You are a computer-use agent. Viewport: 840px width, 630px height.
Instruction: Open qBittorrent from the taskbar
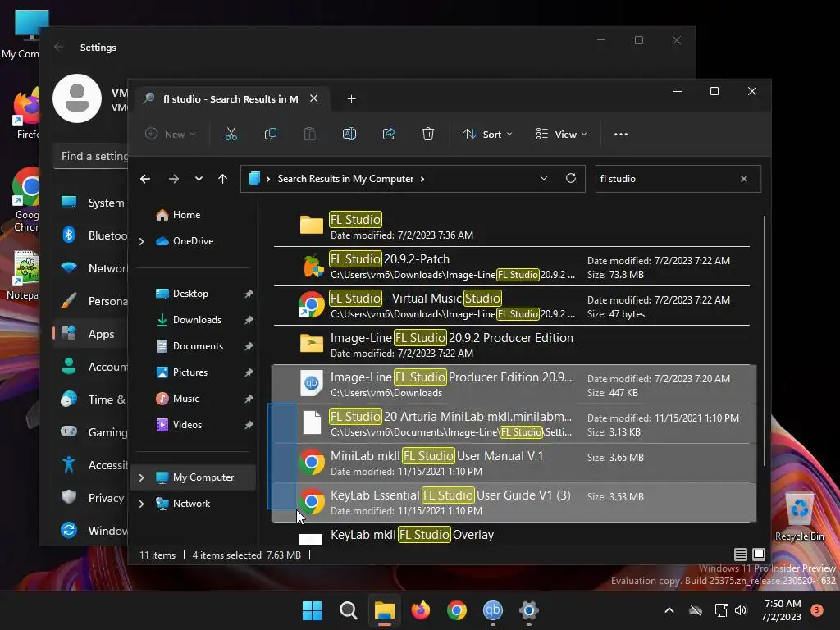pyautogui.click(x=493, y=610)
